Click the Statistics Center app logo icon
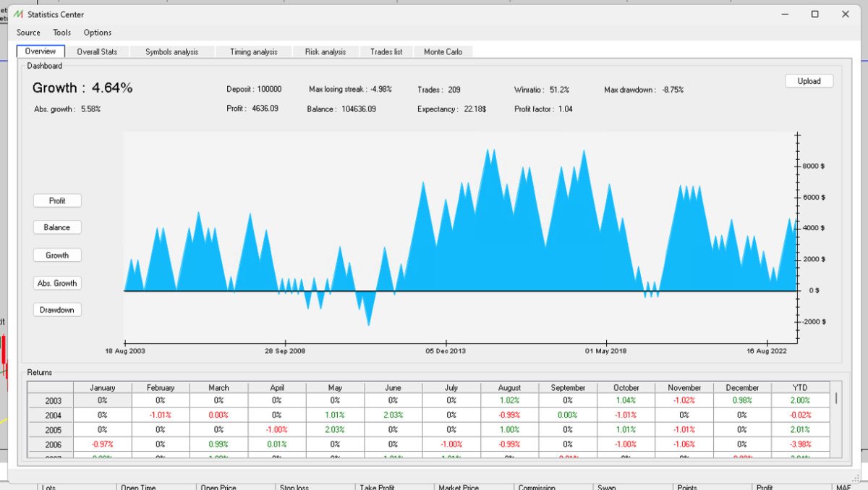Image resolution: width=868 pixels, height=490 pixels. coord(19,14)
